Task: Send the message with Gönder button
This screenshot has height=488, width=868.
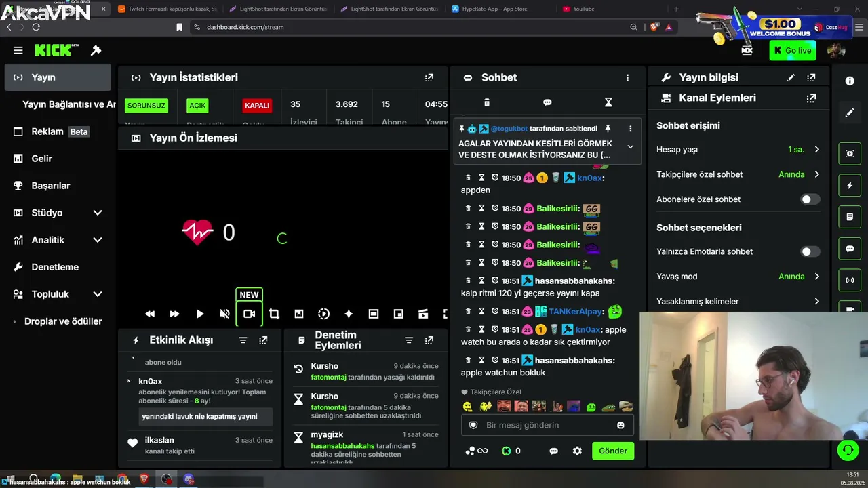Action: tap(613, 451)
